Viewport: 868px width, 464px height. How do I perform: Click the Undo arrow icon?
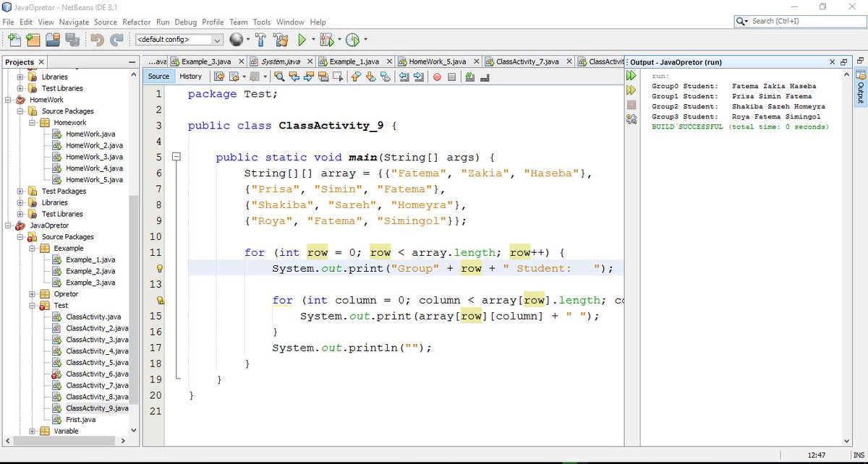tap(98, 39)
